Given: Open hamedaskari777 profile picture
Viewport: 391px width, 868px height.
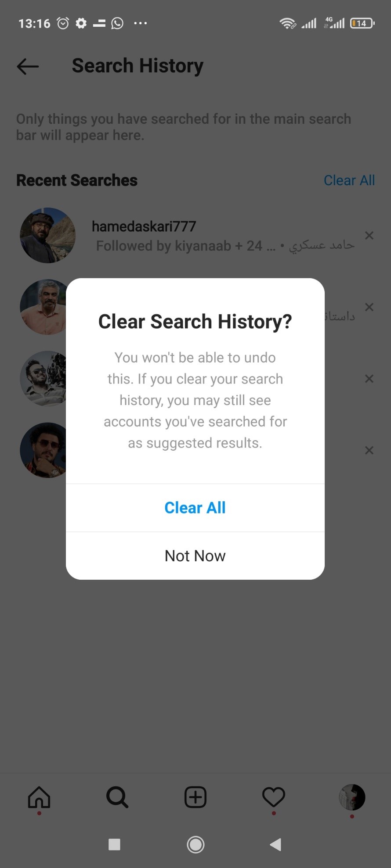Looking at the screenshot, I should (x=47, y=236).
